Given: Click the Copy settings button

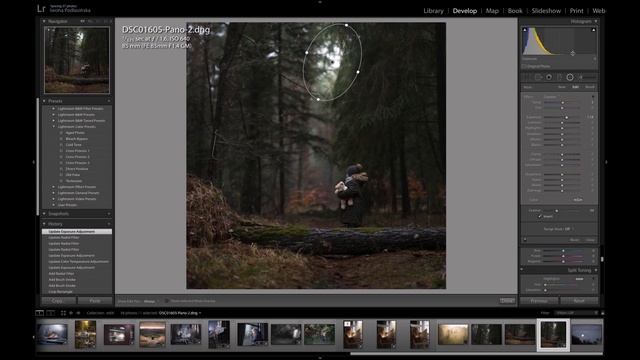Looking at the screenshot, I should point(58,301).
